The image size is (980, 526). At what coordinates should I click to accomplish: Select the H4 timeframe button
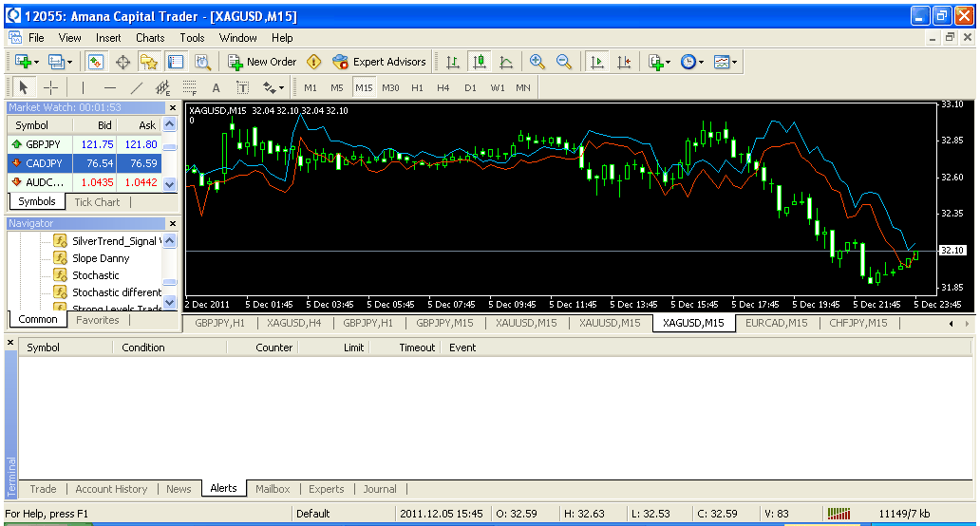(x=443, y=87)
